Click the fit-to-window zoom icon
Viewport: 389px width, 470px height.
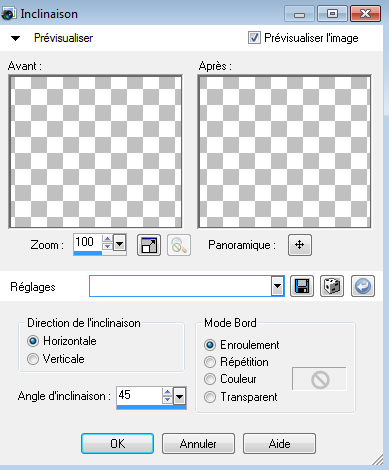pyautogui.click(x=149, y=245)
